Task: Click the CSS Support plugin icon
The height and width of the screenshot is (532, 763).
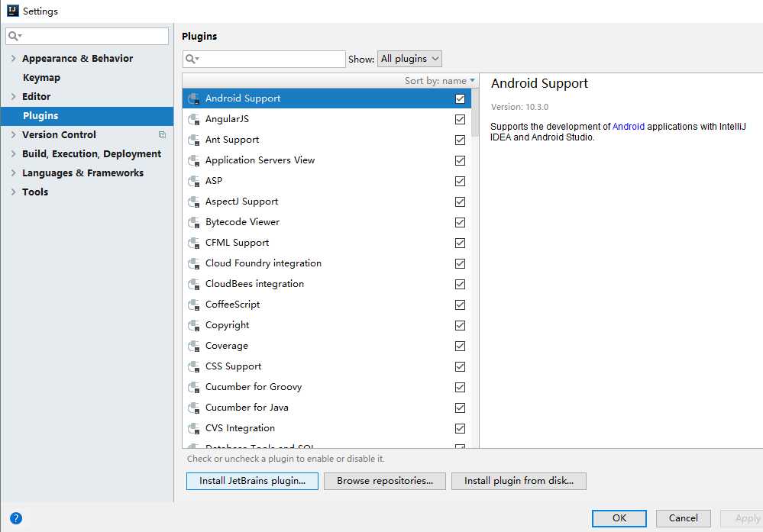Action: [x=194, y=366]
